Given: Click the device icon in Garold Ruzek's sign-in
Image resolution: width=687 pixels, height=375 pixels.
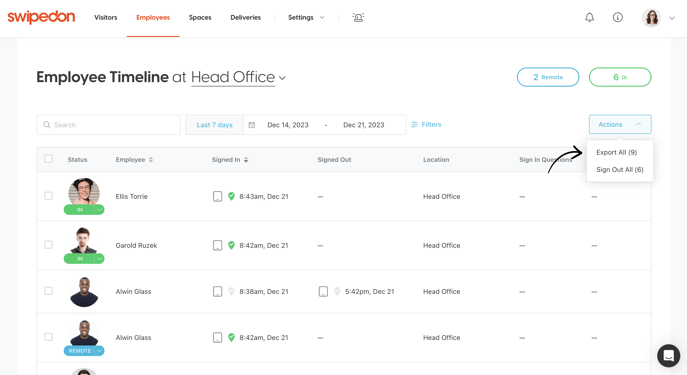Looking at the screenshot, I should tap(217, 245).
